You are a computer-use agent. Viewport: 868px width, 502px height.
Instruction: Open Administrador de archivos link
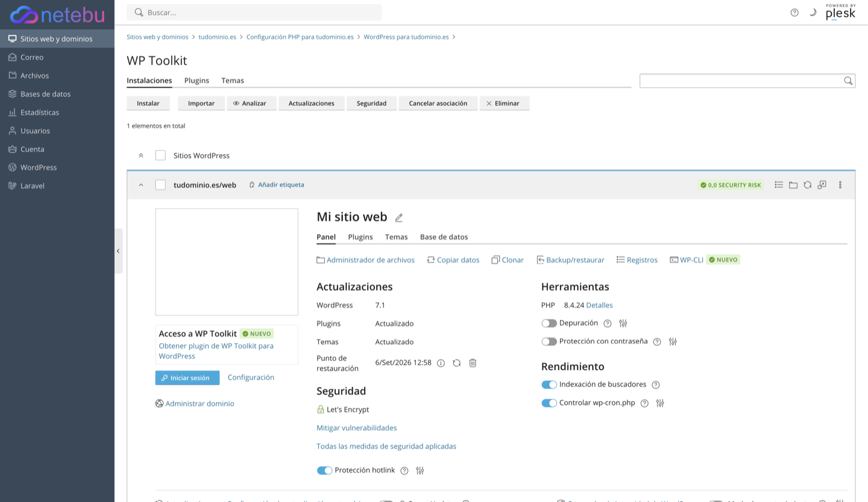365,260
